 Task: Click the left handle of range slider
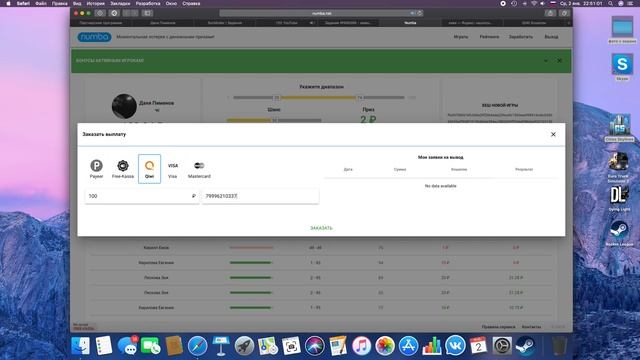pyautogui.click(x=276, y=98)
